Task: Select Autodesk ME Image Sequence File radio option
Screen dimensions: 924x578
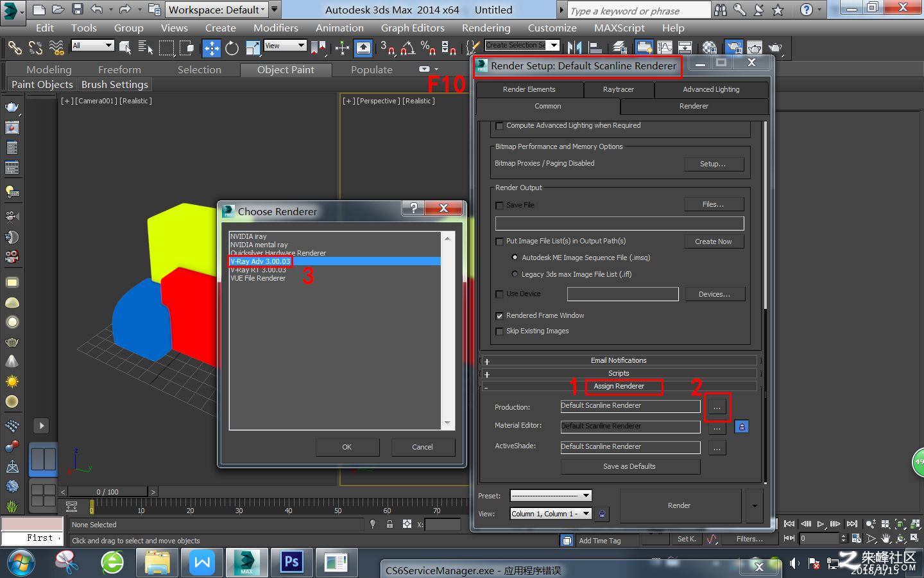Action: coord(515,258)
